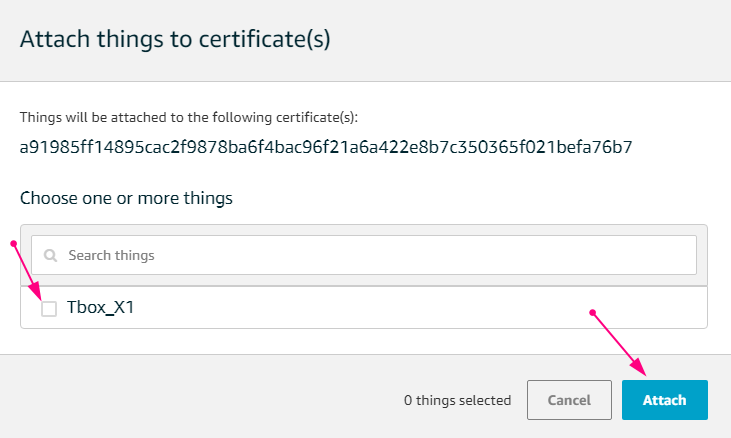
Task: Click the 'Things will be attached' description text
Action: pos(189,117)
